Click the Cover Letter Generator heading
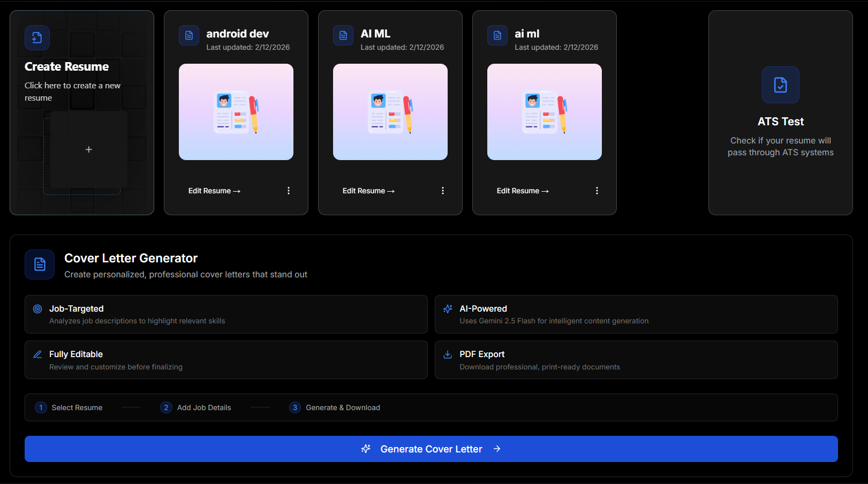 click(x=131, y=258)
